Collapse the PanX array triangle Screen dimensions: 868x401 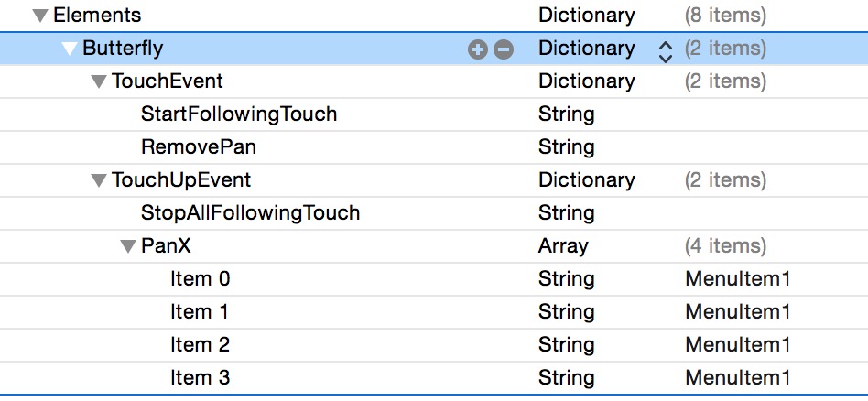[128, 246]
